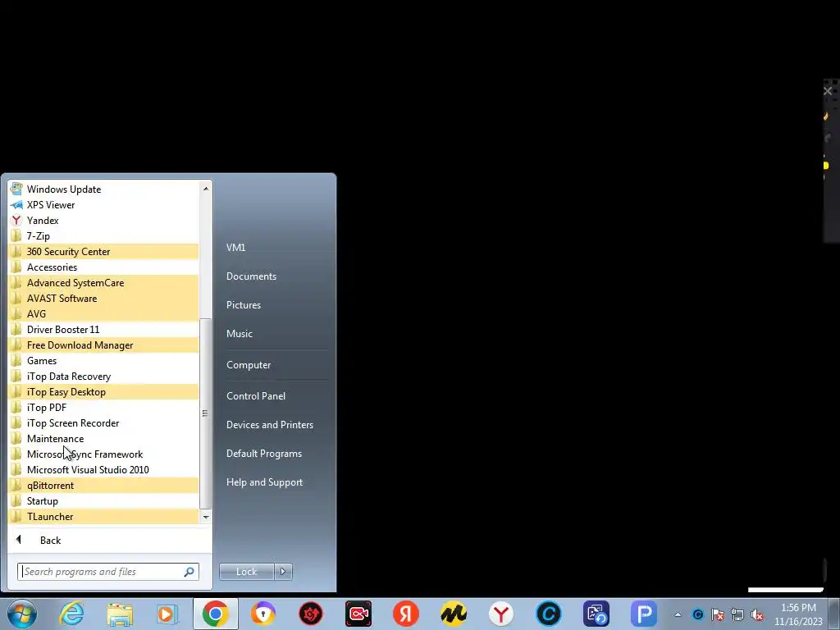Click the Windows Start orb
840x630 pixels.
22,614
